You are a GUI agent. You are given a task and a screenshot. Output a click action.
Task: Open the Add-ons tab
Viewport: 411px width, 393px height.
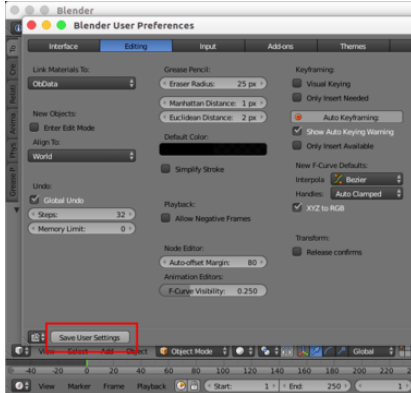281,46
